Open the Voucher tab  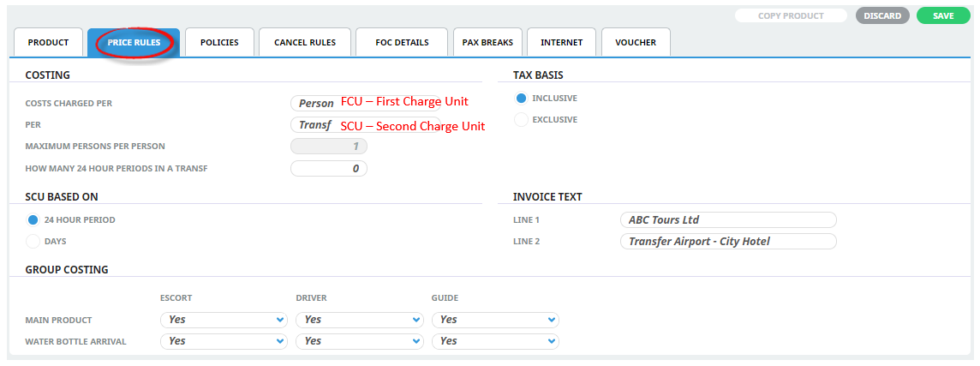[635, 42]
